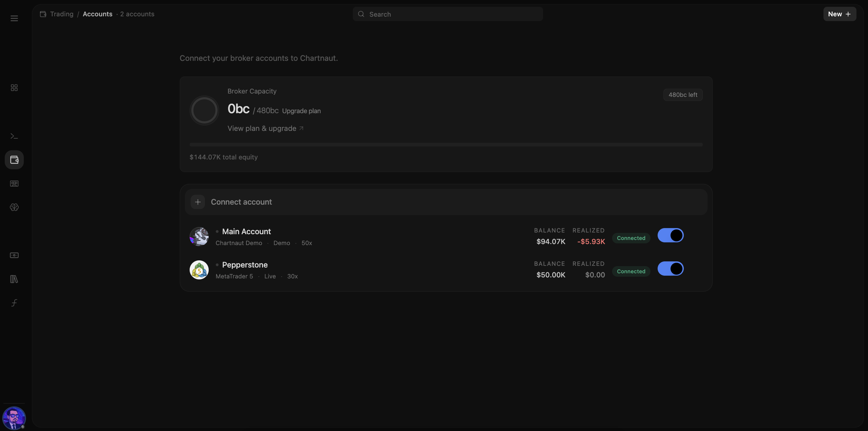Click the -$5.93K realized value
Screen dimensions: 868x431
(x=591, y=242)
